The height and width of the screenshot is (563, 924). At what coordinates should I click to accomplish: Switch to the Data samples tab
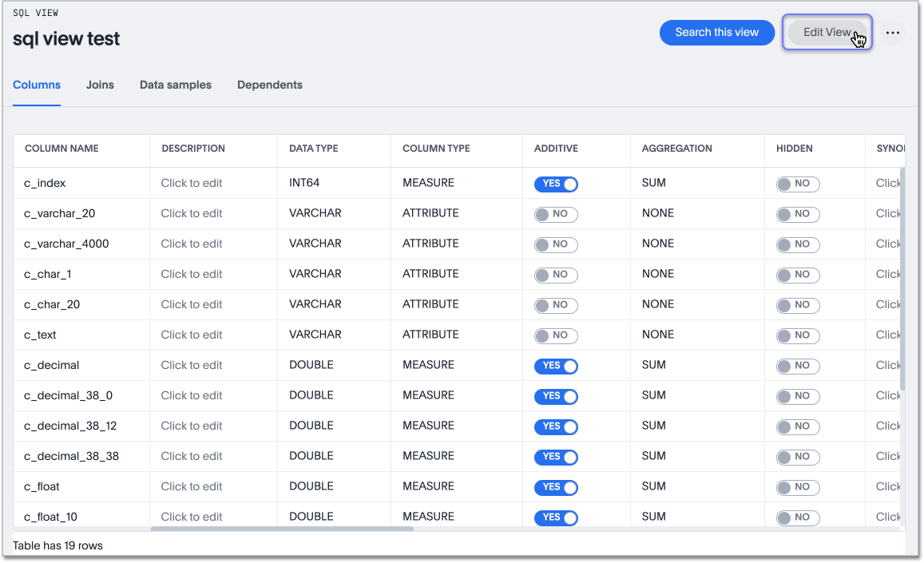point(175,85)
